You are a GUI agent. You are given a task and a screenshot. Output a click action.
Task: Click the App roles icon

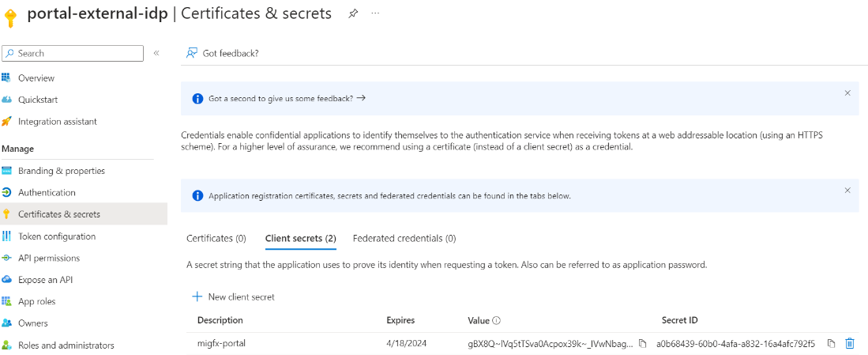pyautogui.click(x=6, y=301)
